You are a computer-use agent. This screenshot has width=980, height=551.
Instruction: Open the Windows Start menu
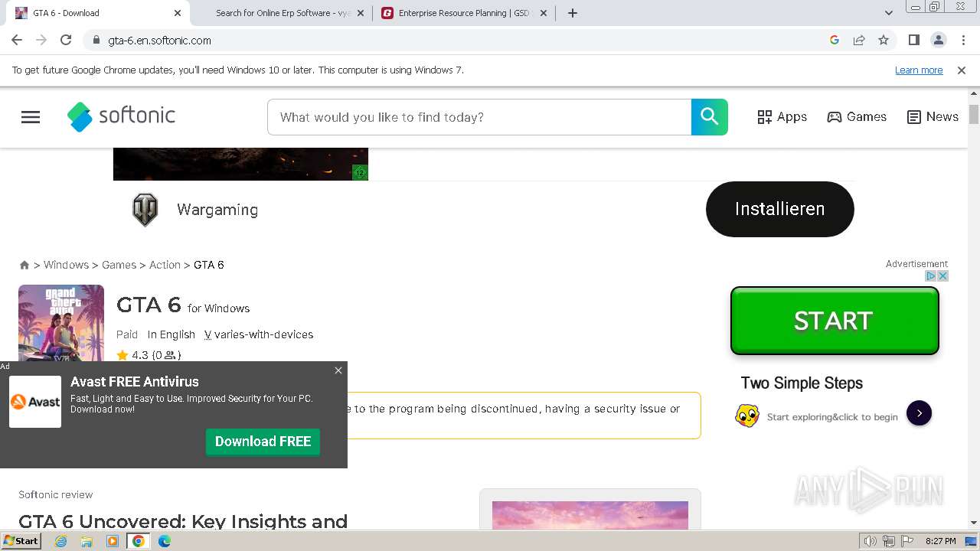tap(21, 541)
